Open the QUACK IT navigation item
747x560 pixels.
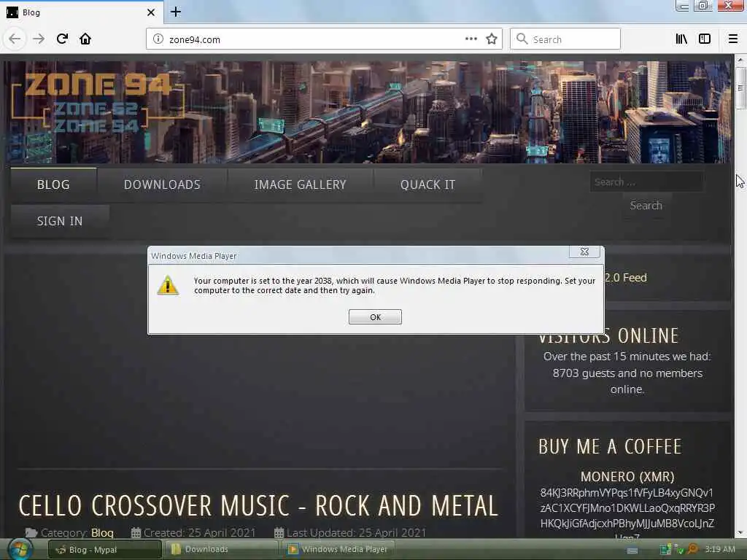point(427,184)
